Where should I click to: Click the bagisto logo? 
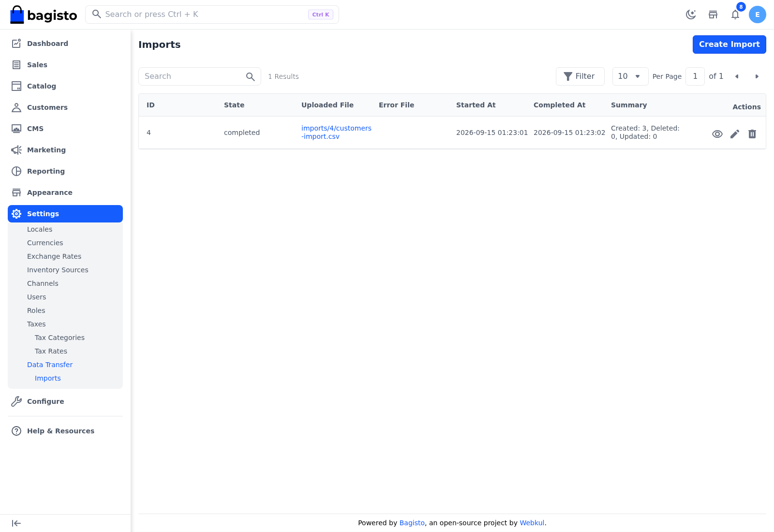click(x=44, y=15)
